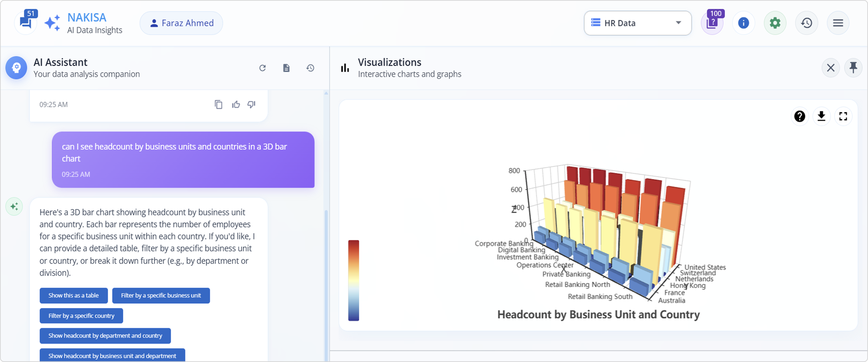
Task: Click the chart color scale legend bar
Action: pyautogui.click(x=353, y=280)
